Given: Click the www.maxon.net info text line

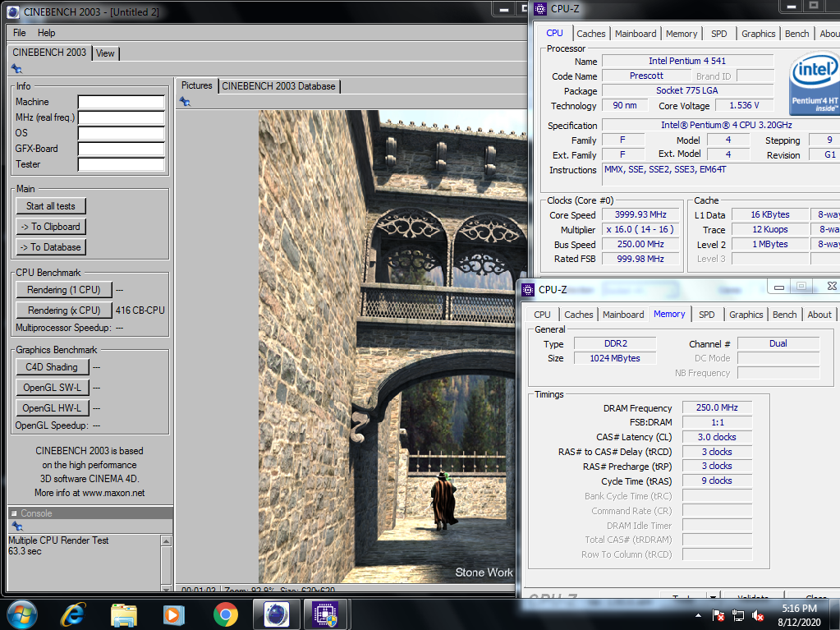Looking at the screenshot, I should (90, 493).
